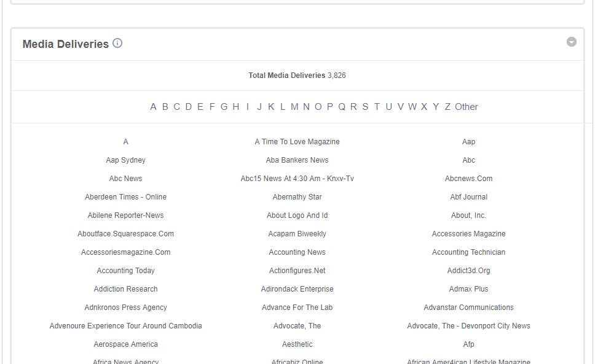Show outlets under letter J
The height and width of the screenshot is (364, 595).
coord(259,107)
